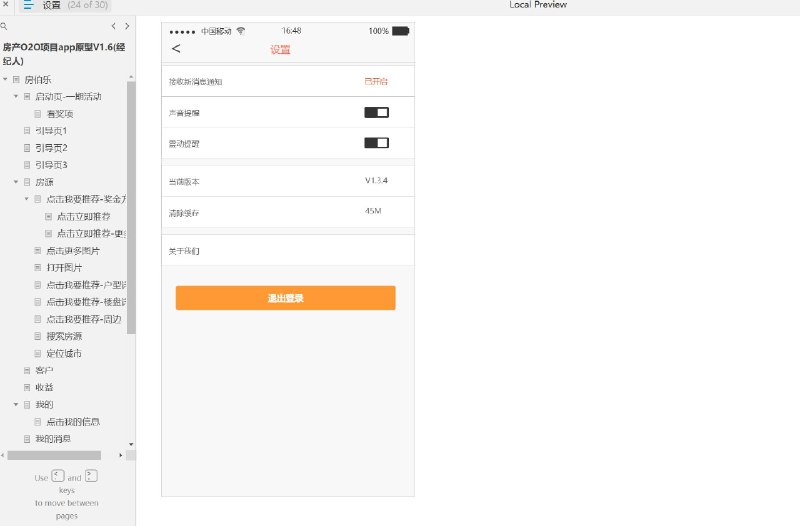Open the 点击我的信息 page
This screenshot has width=800, height=526.
click(x=73, y=422)
